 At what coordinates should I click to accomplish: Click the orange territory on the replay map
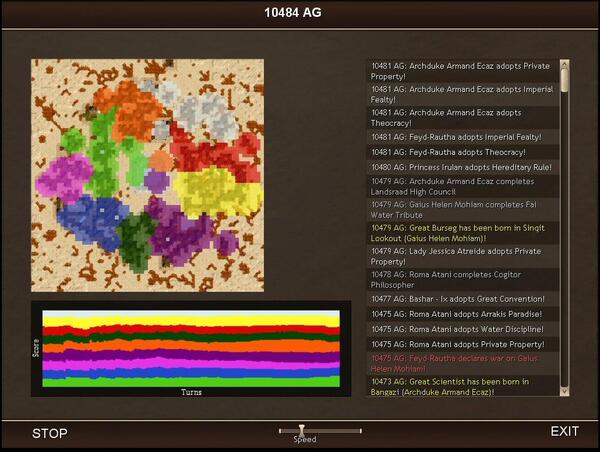(132, 109)
